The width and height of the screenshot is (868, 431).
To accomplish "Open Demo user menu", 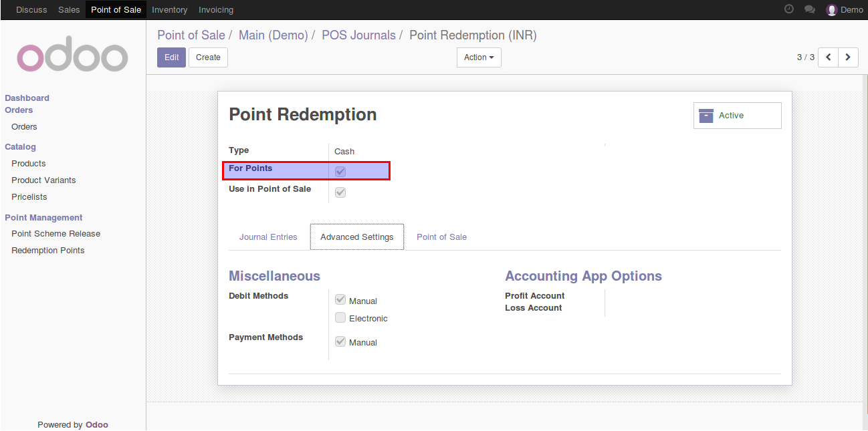I will click(x=845, y=9).
